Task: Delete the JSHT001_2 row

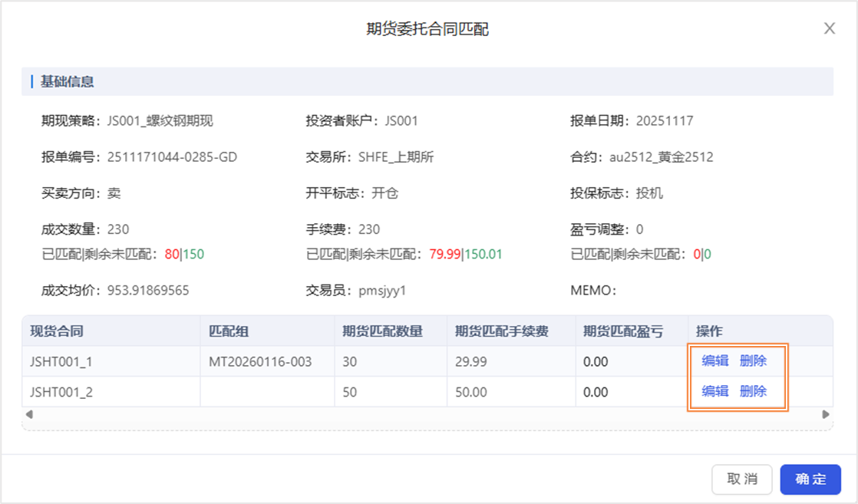Action: pyautogui.click(x=753, y=391)
